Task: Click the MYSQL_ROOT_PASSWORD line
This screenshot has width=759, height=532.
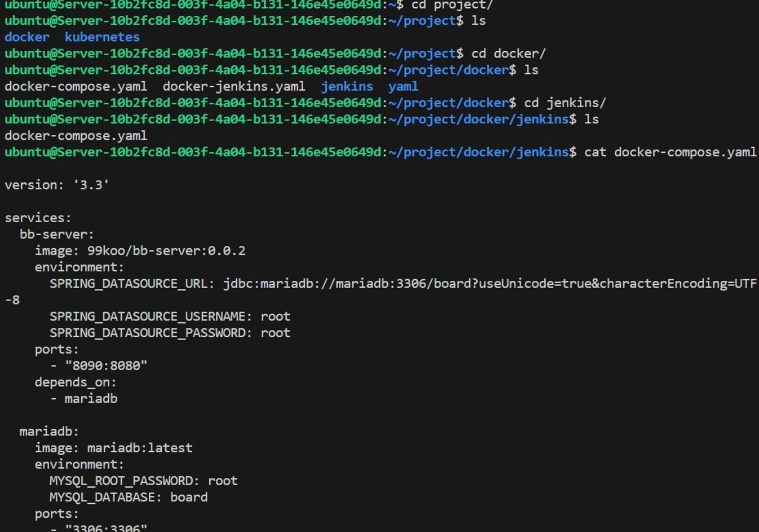Action: point(143,480)
